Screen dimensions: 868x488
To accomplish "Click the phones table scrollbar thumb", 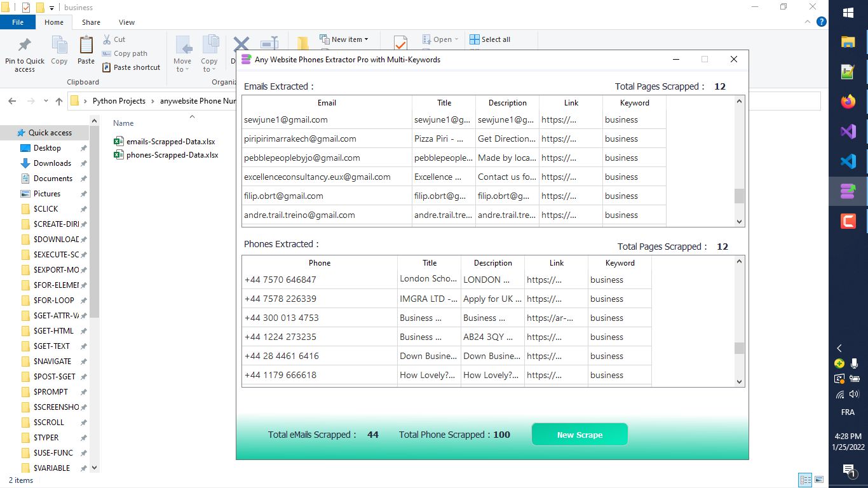I will [x=739, y=348].
